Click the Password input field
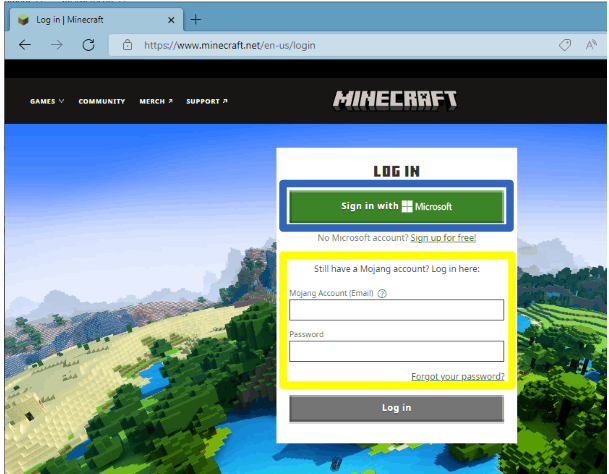The width and height of the screenshot is (609, 474). coord(396,351)
